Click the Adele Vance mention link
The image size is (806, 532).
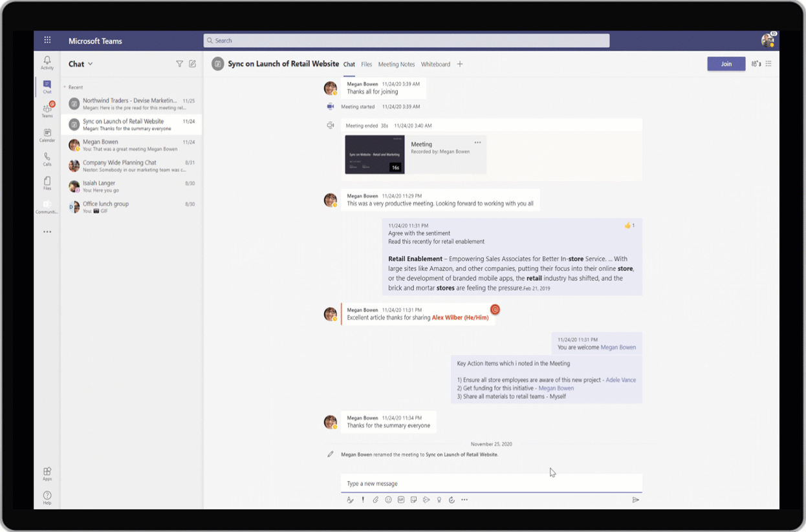(621, 379)
